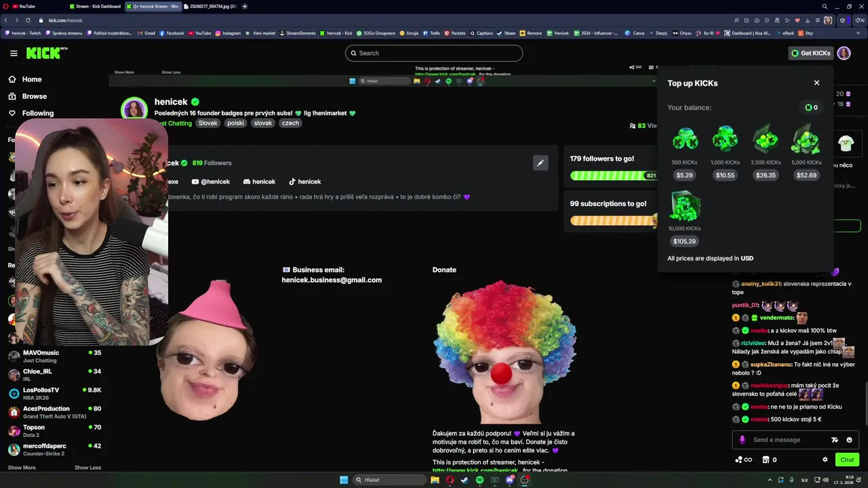This screenshot has width=868, height=488.
Task: Open Spotify from taskbar
Action: point(479,480)
